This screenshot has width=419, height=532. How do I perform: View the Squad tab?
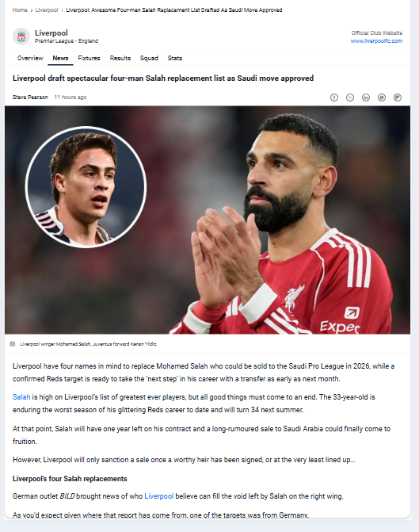click(x=149, y=58)
